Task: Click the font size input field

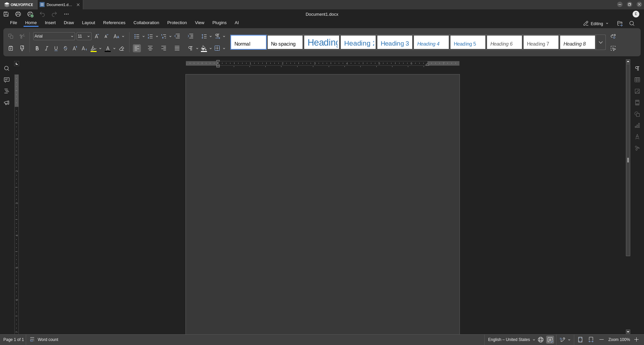Action: pos(81,36)
